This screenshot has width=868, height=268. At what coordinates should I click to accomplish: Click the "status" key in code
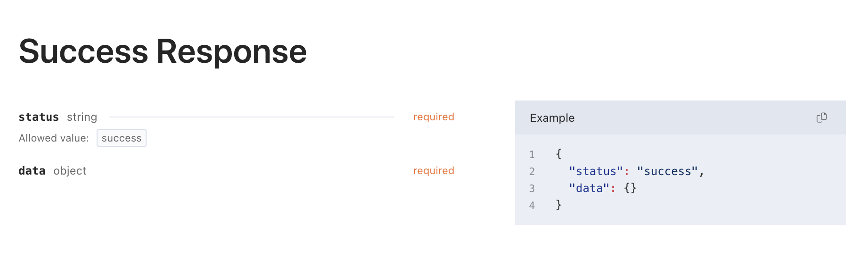tap(596, 171)
